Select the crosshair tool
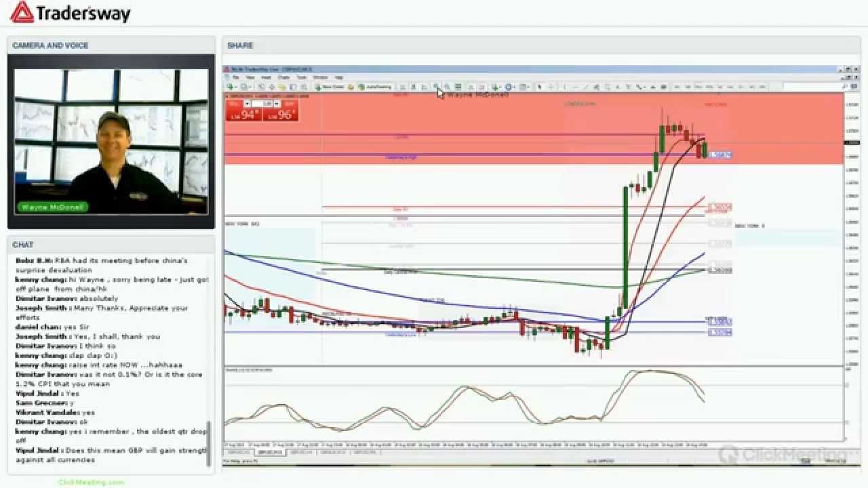The height and width of the screenshot is (488, 868). pos(551,87)
